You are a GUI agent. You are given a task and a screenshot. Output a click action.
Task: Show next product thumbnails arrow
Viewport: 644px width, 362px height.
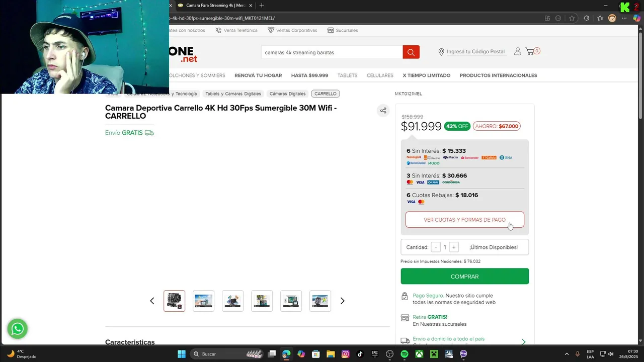tap(342, 301)
